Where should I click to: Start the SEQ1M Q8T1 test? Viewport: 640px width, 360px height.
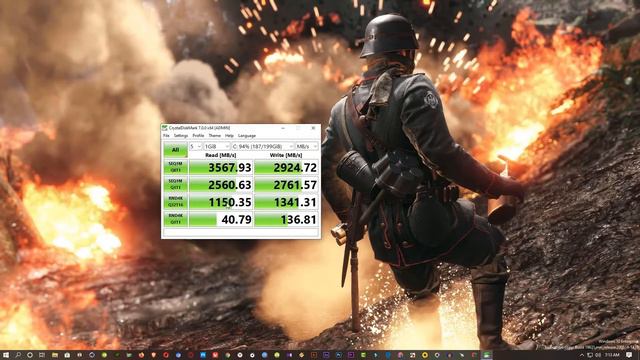176,167
